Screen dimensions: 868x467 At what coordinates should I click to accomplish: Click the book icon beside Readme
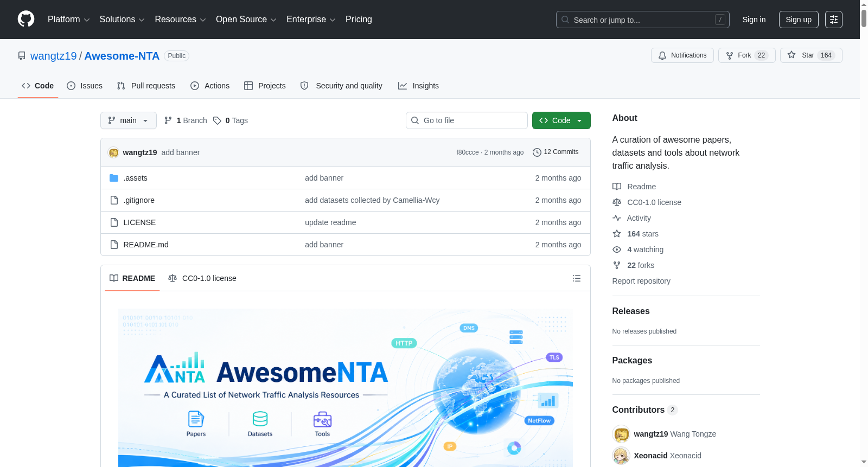617,187
